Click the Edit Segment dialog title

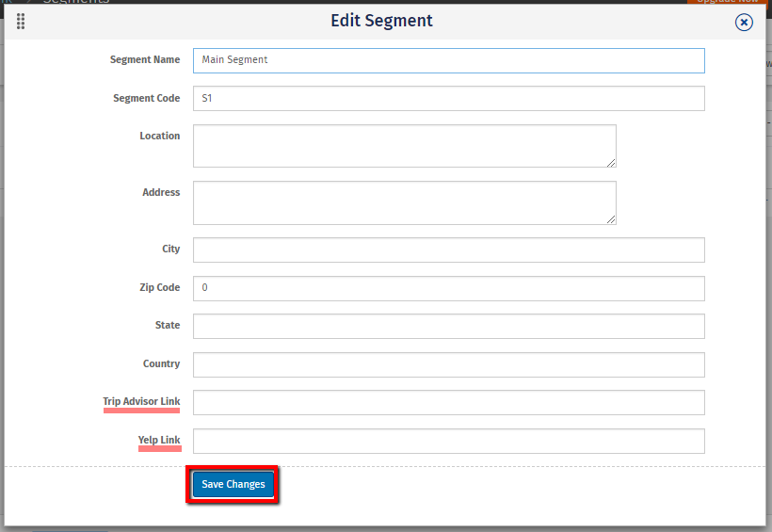[381, 21]
